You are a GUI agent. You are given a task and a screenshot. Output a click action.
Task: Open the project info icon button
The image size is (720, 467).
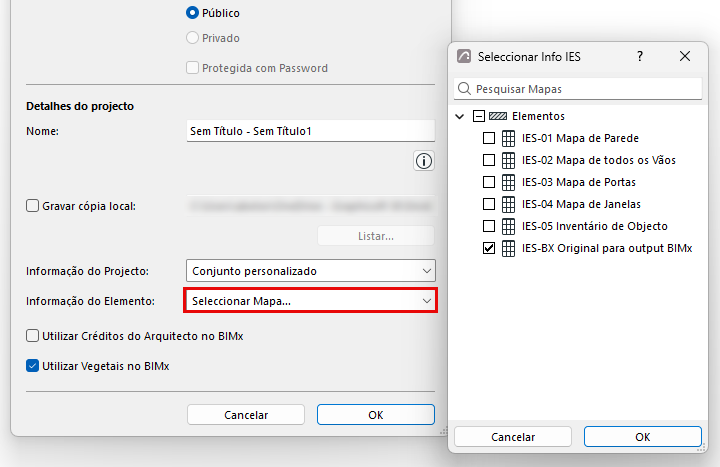(423, 161)
